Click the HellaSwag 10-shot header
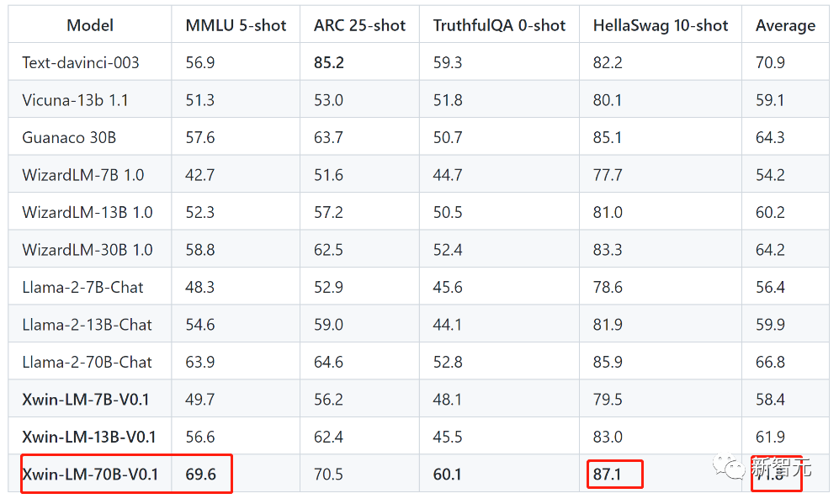This screenshot has height=504, width=839. 661,25
